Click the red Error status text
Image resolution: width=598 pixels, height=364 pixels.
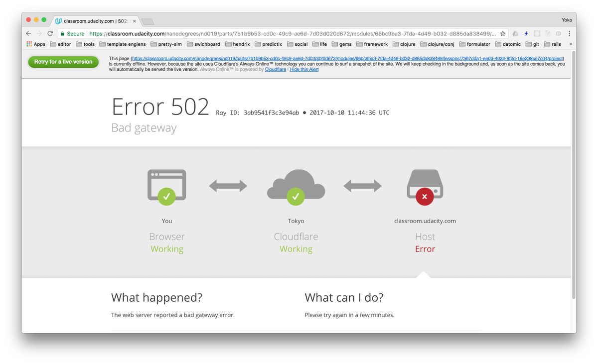pos(425,249)
